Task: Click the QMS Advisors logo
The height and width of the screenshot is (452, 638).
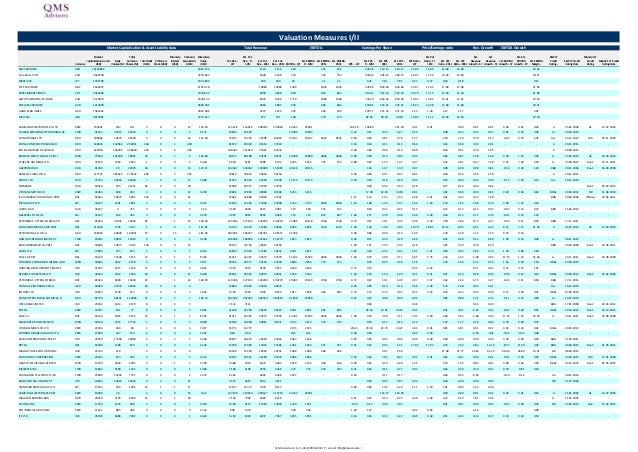Action: pyautogui.click(x=56, y=11)
